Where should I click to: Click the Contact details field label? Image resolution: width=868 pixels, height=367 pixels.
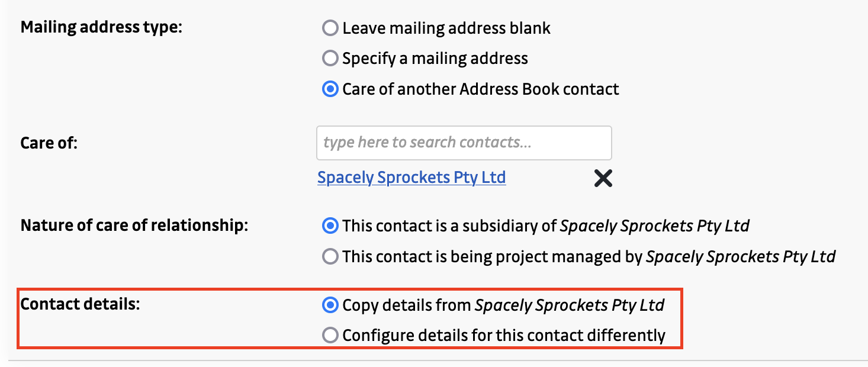tap(80, 305)
